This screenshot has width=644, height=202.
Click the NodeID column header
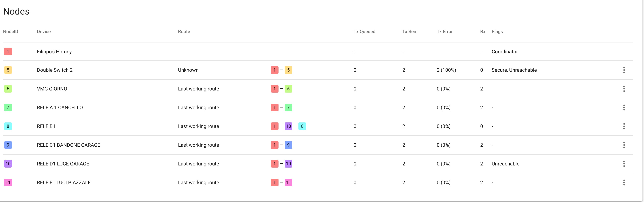pyautogui.click(x=11, y=32)
